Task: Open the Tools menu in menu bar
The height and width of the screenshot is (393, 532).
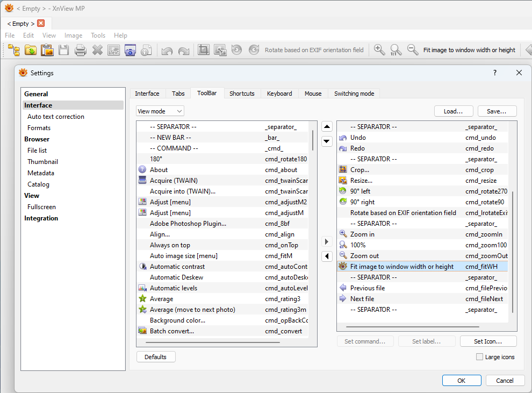Action: click(98, 35)
